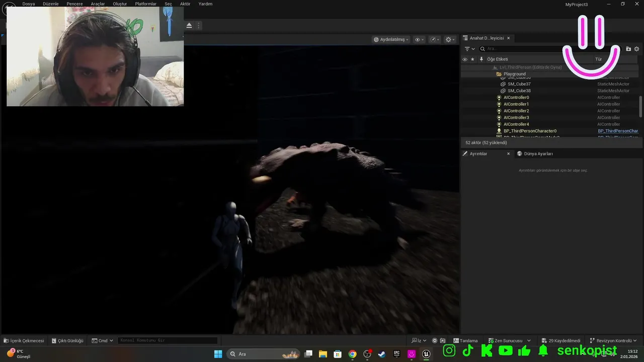The width and height of the screenshot is (644, 362).
Task: Open the viewport performance gauge dropdown
Action: 435,39
